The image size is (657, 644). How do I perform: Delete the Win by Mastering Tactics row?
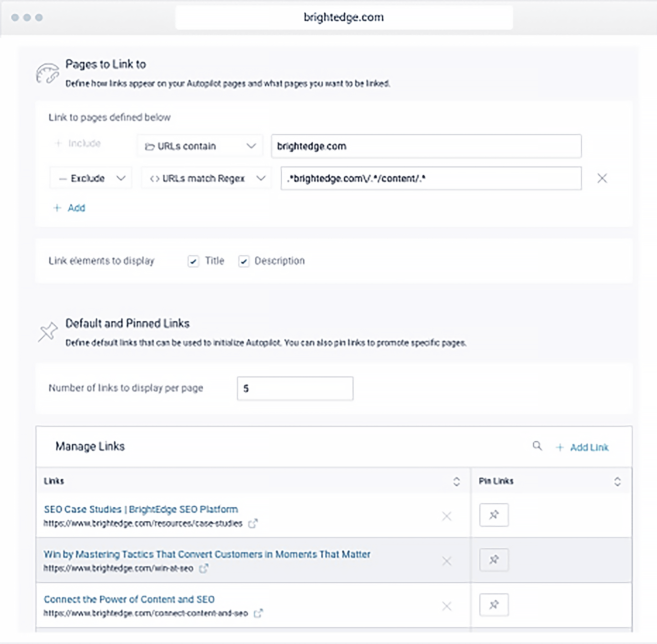tap(446, 561)
